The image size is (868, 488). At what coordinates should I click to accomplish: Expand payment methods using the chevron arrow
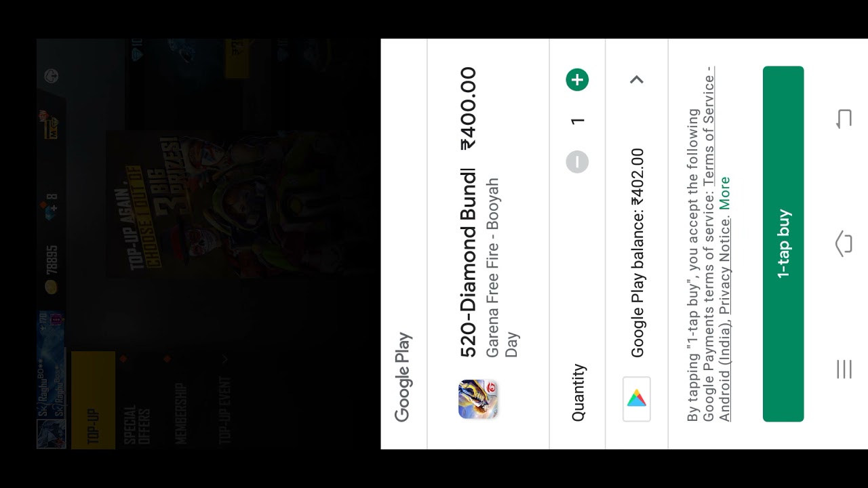(636, 80)
